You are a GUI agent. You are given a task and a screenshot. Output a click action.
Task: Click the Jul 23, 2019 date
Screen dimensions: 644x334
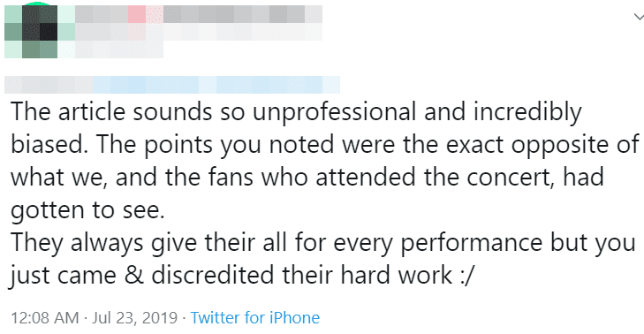[x=134, y=317]
